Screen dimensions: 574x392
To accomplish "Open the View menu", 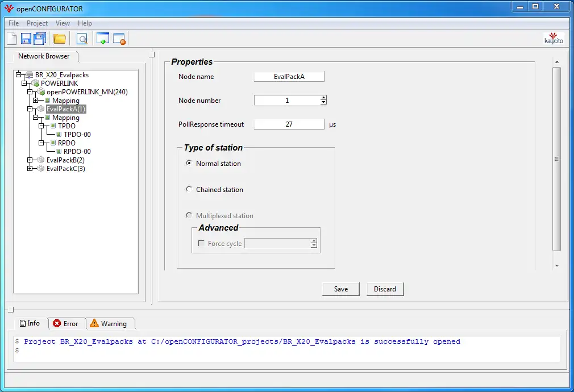I will pyautogui.click(x=63, y=23).
